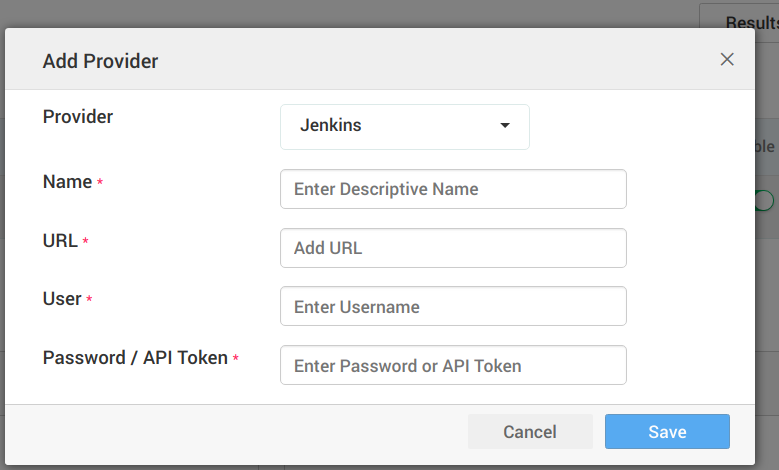Screen dimensions: 779x470
Task: Click the Provider label text
Action: point(78,117)
